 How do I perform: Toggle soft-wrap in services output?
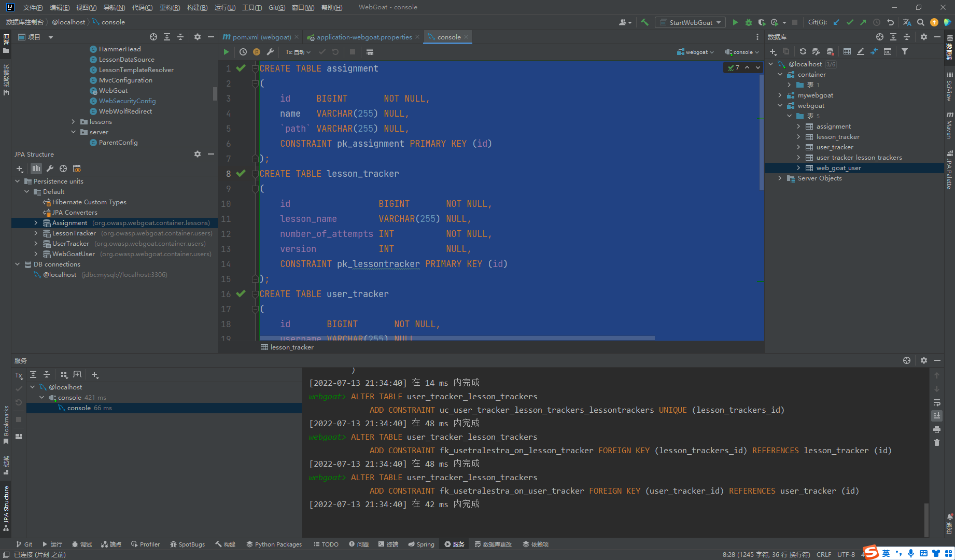(x=937, y=402)
